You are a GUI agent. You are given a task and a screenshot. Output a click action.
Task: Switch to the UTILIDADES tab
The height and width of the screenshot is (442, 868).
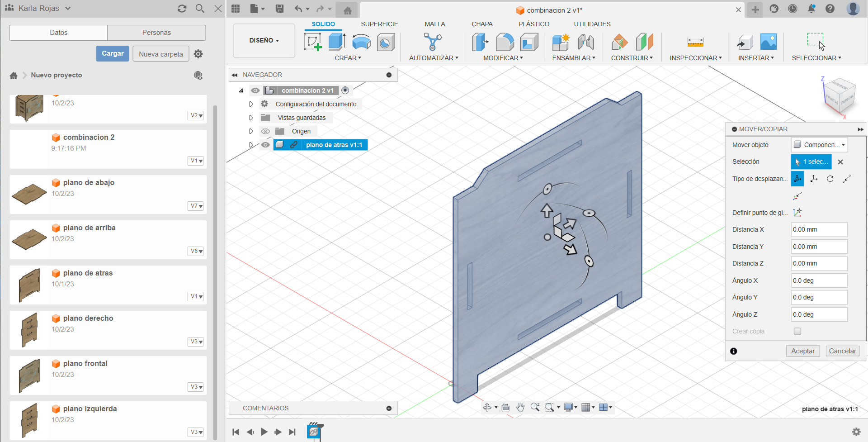tap(592, 24)
